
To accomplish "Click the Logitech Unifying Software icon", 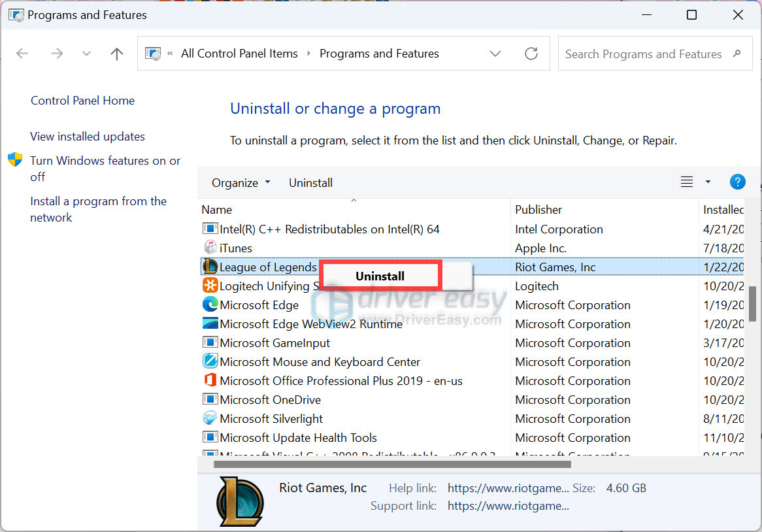I will [x=210, y=286].
